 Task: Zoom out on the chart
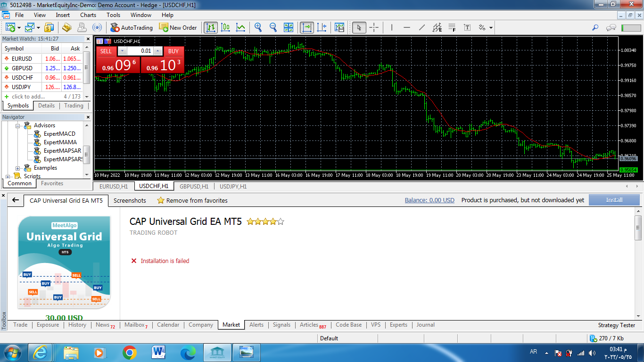click(273, 27)
